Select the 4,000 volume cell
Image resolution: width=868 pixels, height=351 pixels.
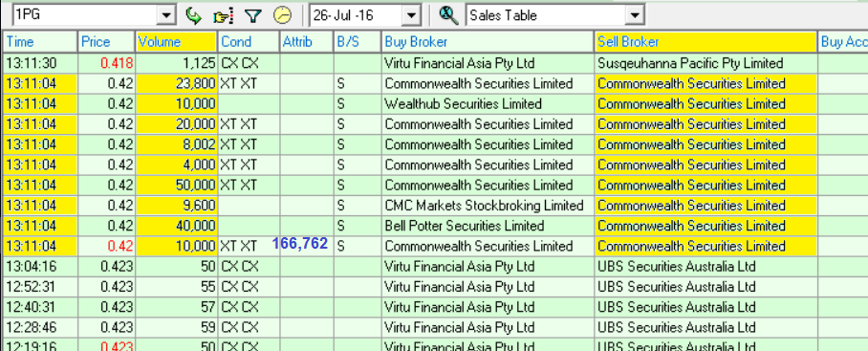tap(176, 165)
